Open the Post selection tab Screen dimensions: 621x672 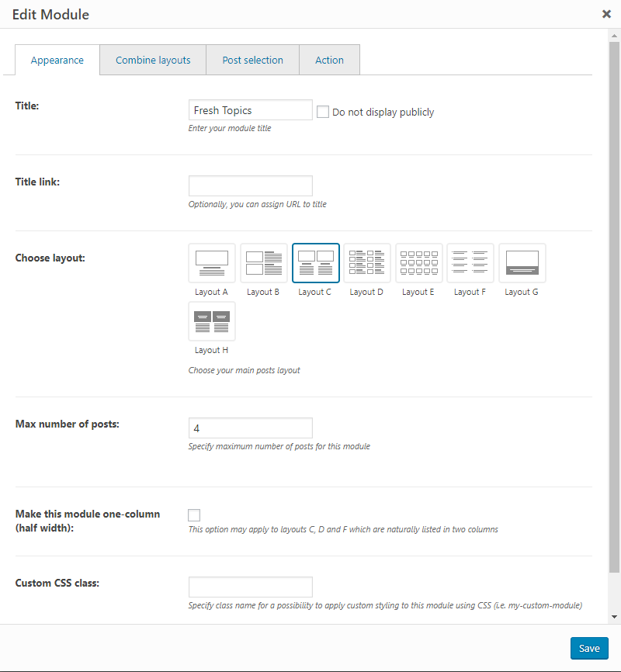click(252, 60)
